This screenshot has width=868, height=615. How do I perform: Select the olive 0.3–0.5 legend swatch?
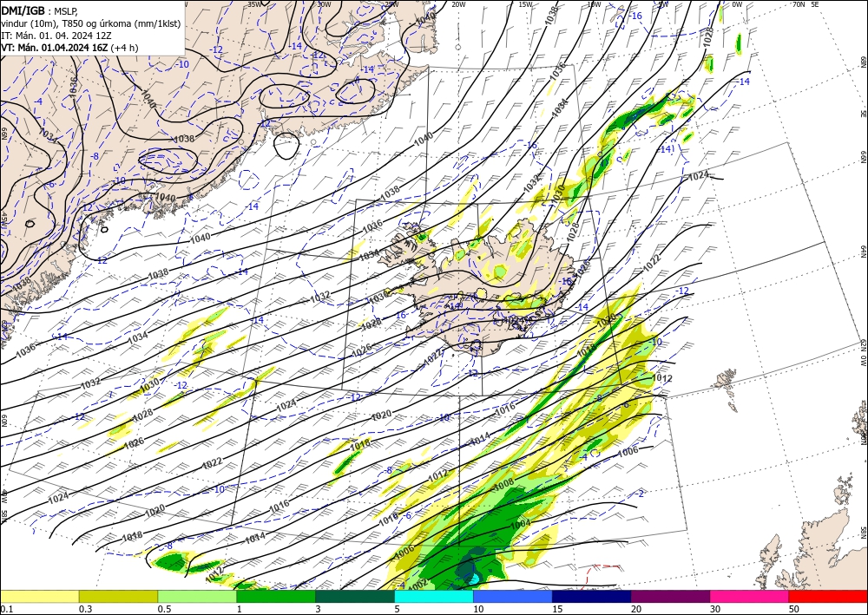click(x=118, y=596)
